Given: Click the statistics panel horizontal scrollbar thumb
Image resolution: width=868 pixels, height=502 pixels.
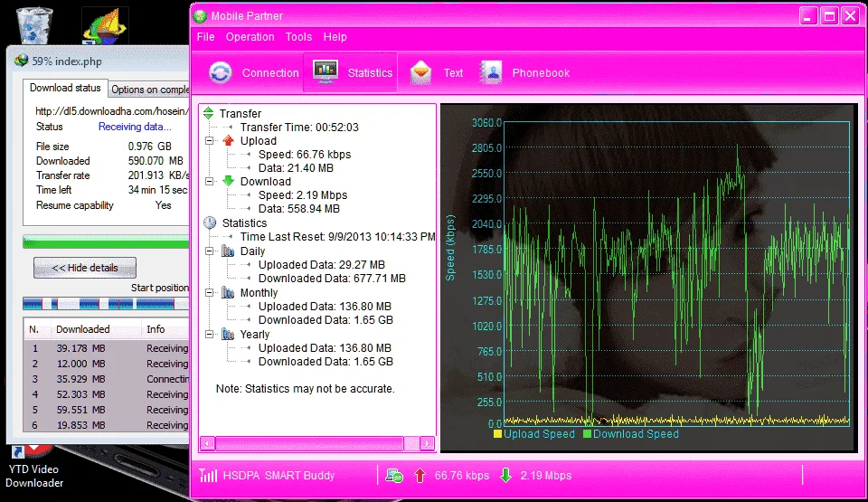Looking at the screenshot, I should tap(309, 443).
